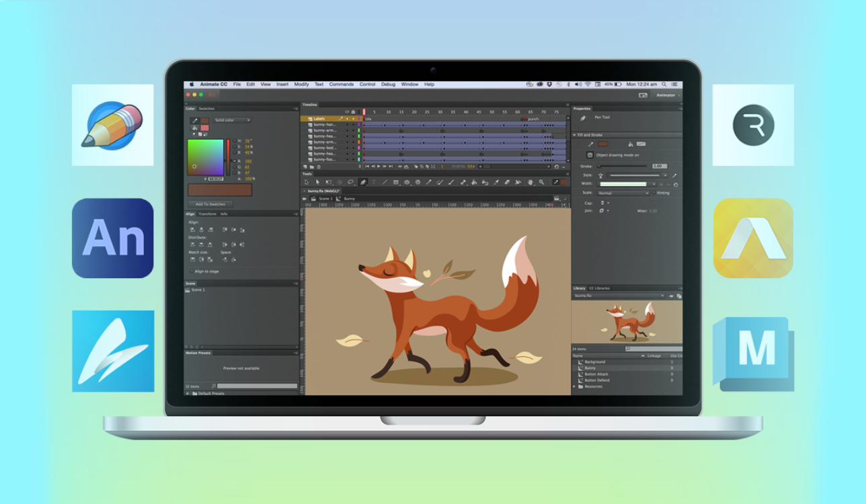Open the Debug menu
This screenshot has width=866, height=504.
pyautogui.click(x=389, y=85)
